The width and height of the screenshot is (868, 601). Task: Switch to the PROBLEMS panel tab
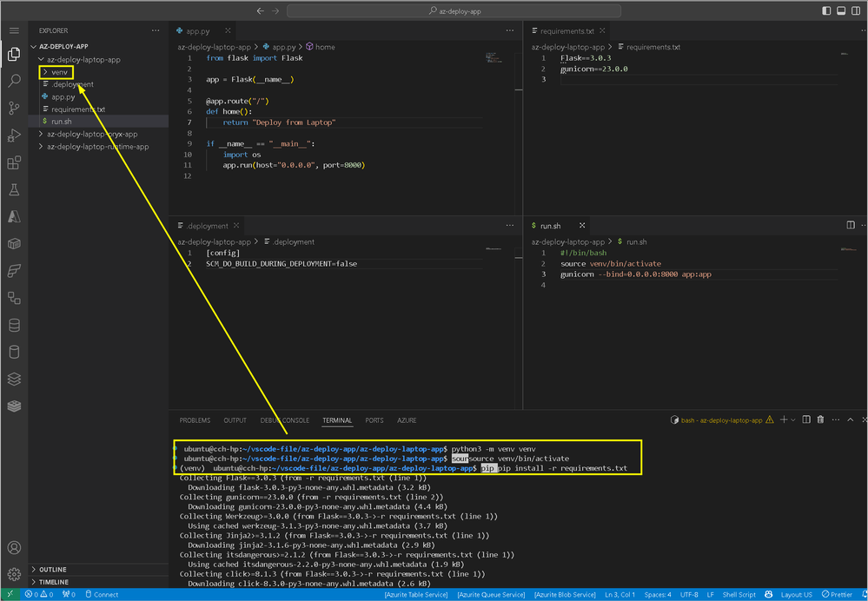coord(195,420)
